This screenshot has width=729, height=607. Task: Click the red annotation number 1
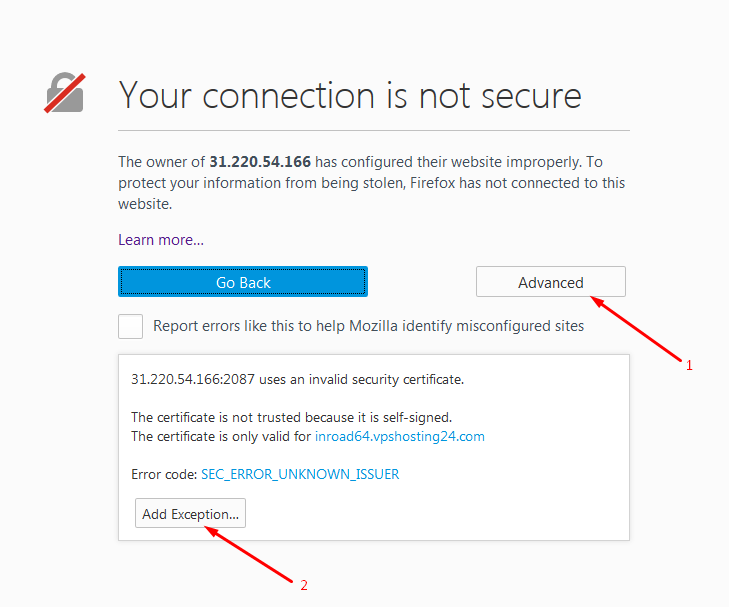[x=688, y=365]
